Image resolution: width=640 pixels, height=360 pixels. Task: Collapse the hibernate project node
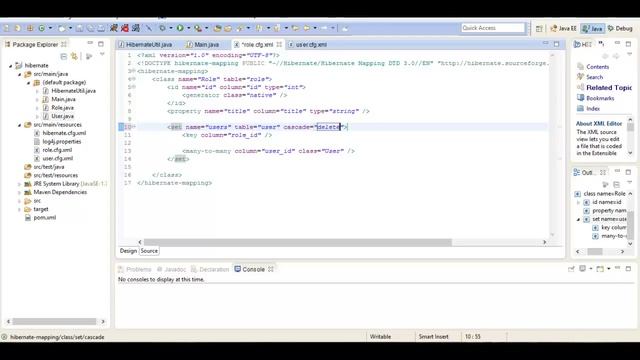tap(11, 65)
